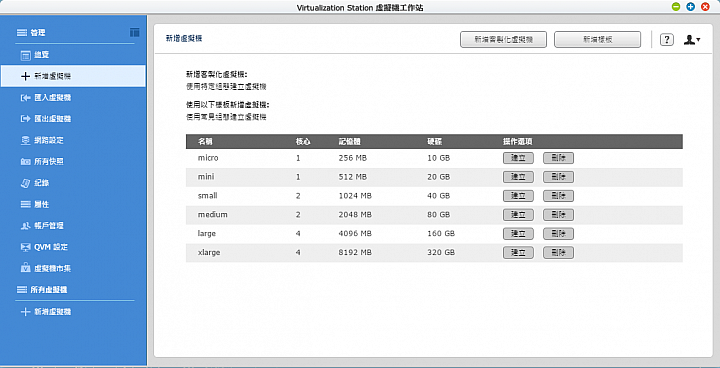The image size is (720, 368).
Task: Open 紀錄 logs icon
Action: coord(25,183)
